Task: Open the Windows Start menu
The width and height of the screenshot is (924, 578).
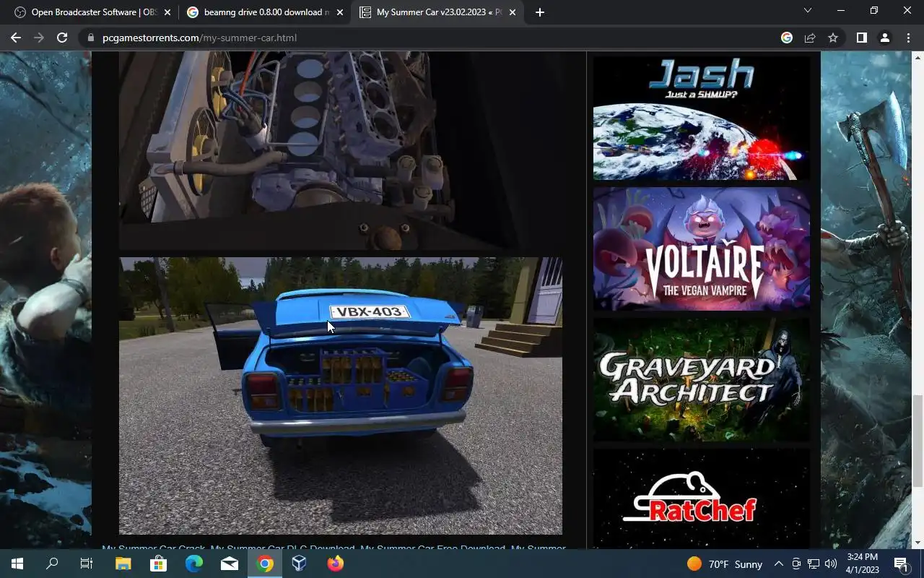Action: tap(17, 564)
